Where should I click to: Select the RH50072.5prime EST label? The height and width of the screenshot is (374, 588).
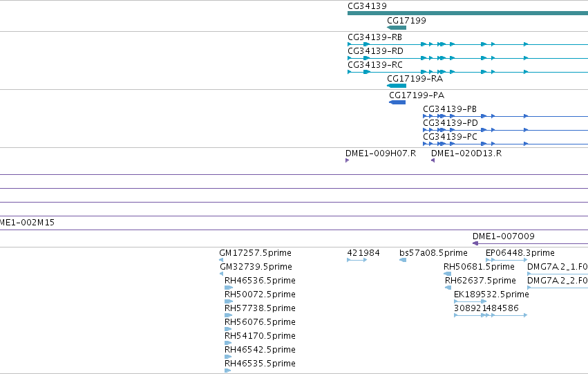point(260,295)
